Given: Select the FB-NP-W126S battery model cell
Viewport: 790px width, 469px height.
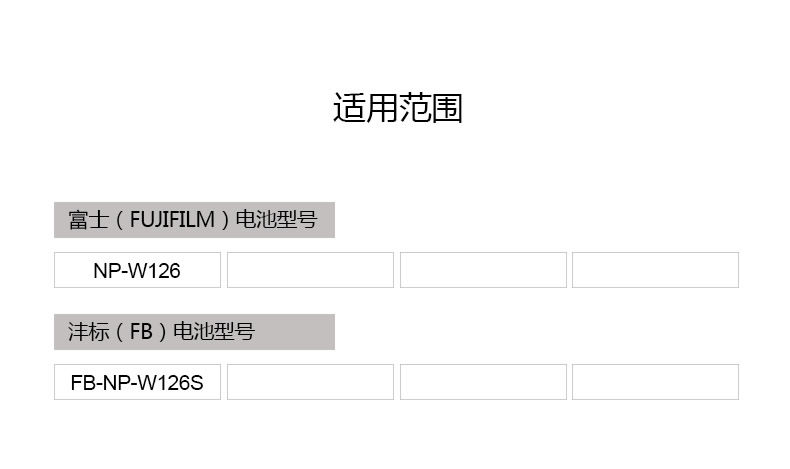Looking at the screenshot, I should click(137, 382).
